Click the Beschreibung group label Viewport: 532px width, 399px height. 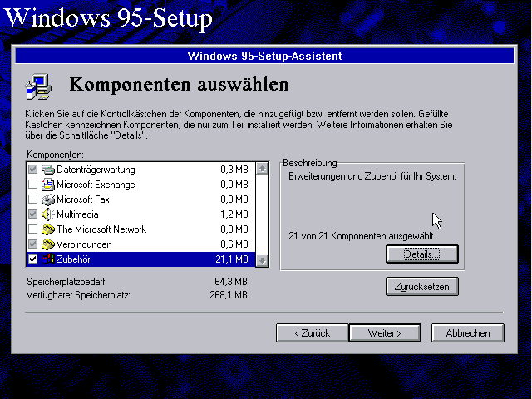(x=310, y=163)
